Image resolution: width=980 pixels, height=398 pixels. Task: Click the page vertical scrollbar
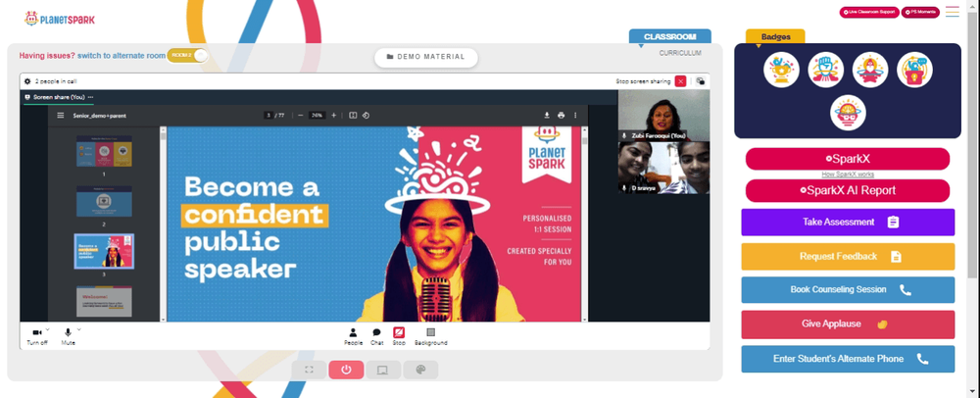[973, 144]
